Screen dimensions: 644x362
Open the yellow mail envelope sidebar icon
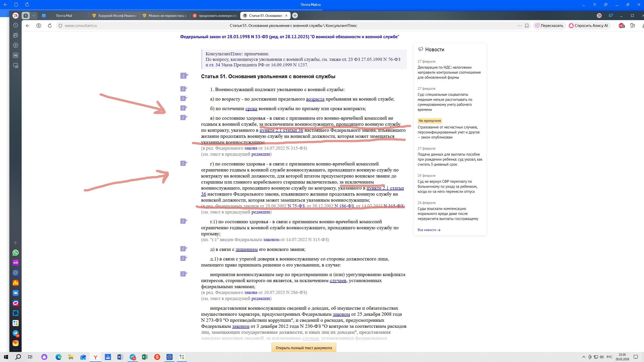tap(16, 343)
